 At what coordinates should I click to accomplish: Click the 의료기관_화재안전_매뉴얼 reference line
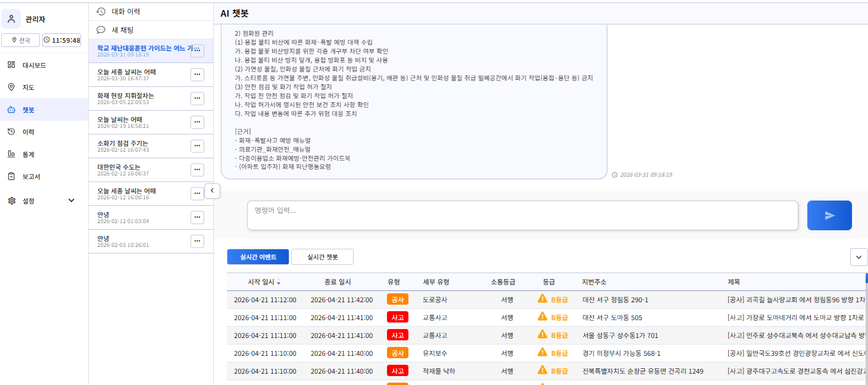[273, 149]
